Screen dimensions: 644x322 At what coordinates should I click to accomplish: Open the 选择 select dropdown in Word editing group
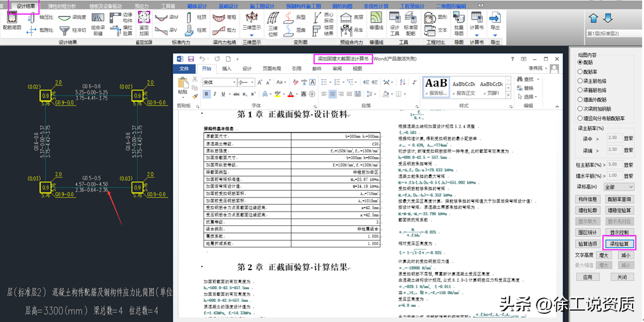[526, 97]
